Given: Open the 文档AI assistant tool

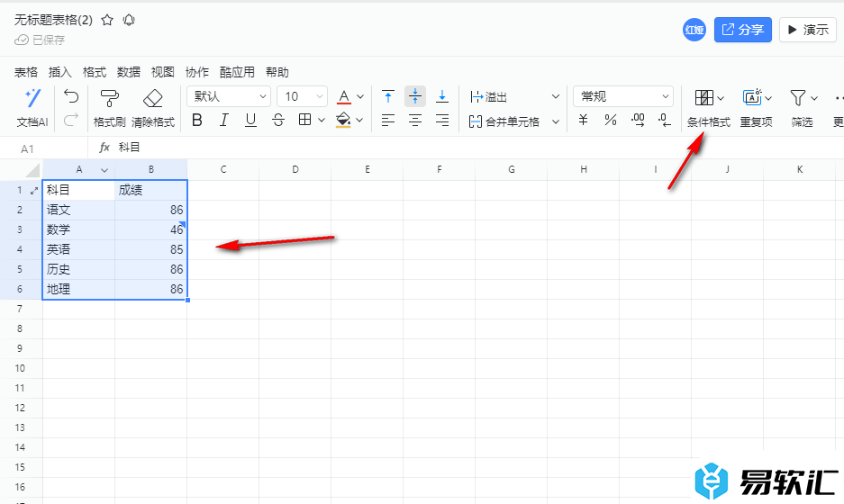Looking at the screenshot, I should click(32, 108).
